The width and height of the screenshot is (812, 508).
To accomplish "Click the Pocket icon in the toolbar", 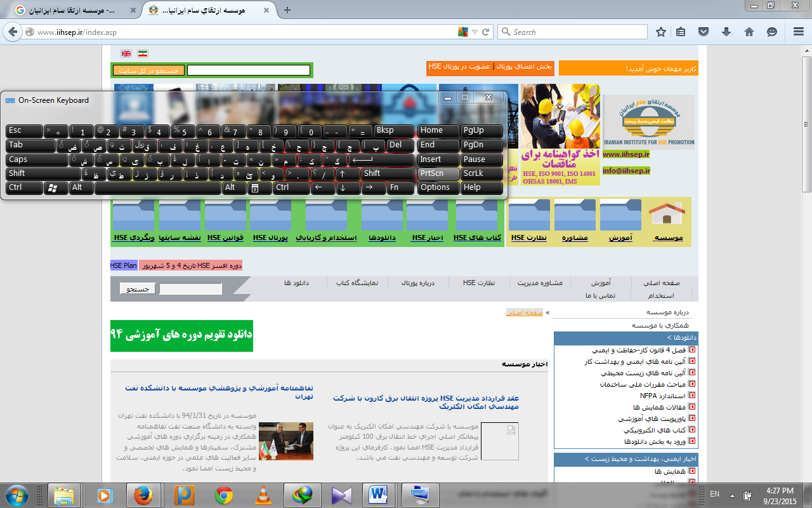I will pyautogui.click(x=704, y=32).
